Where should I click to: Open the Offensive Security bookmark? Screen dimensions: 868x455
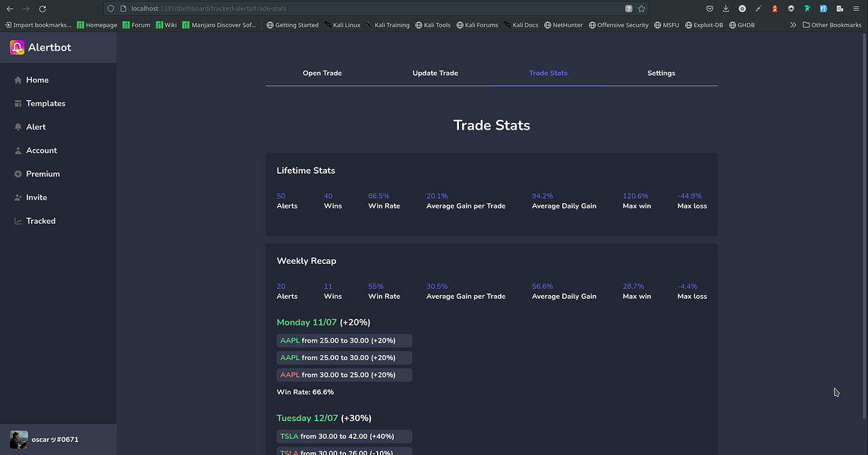(618, 25)
